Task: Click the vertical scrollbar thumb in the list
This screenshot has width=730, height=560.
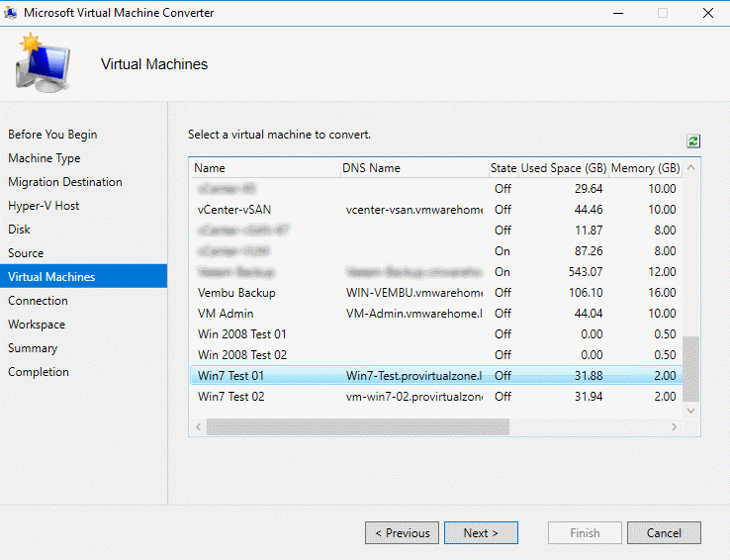Action: (690, 369)
